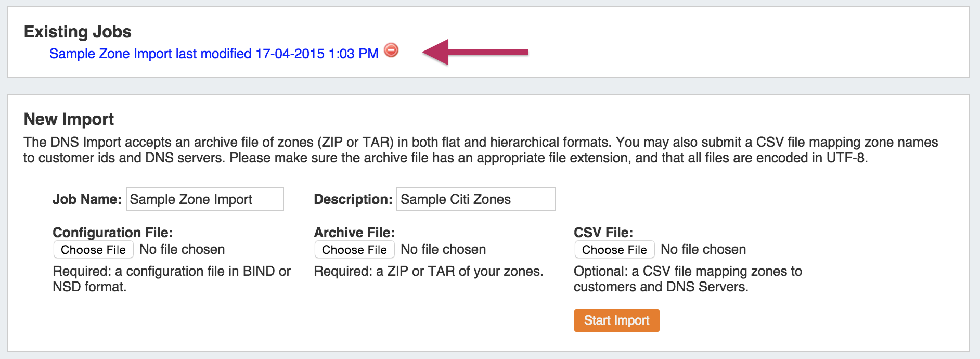Choose a file for Archive File
Screen dimensions: 980x359
[354, 250]
